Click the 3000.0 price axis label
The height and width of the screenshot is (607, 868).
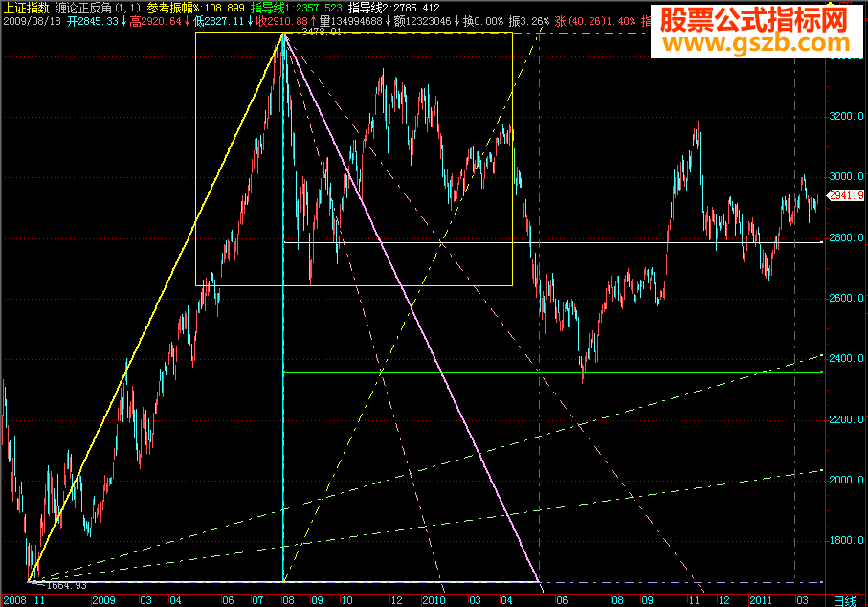(846, 177)
